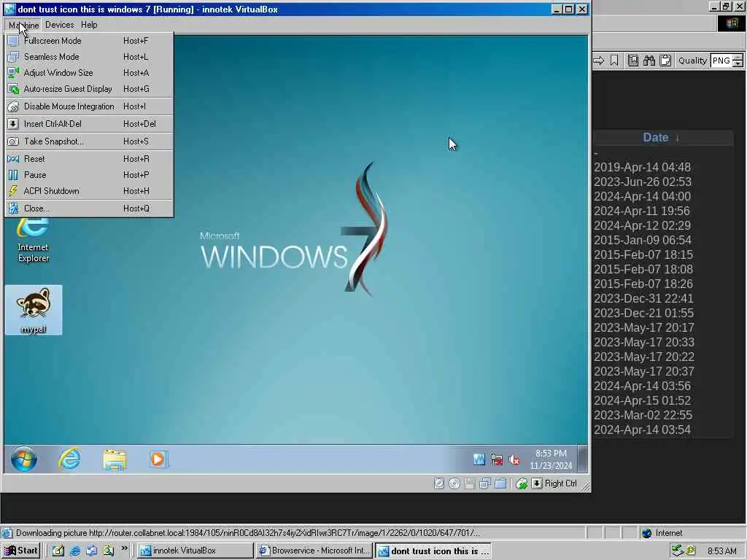Open the Help menu in VirtualBox
This screenshot has height=560, width=747.
[89, 25]
